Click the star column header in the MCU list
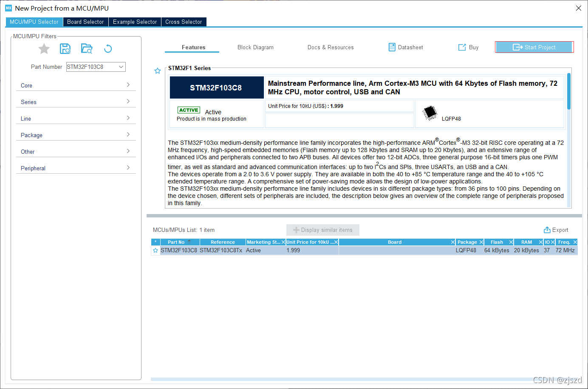The width and height of the screenshot is (588, 389). pos(155,242)
